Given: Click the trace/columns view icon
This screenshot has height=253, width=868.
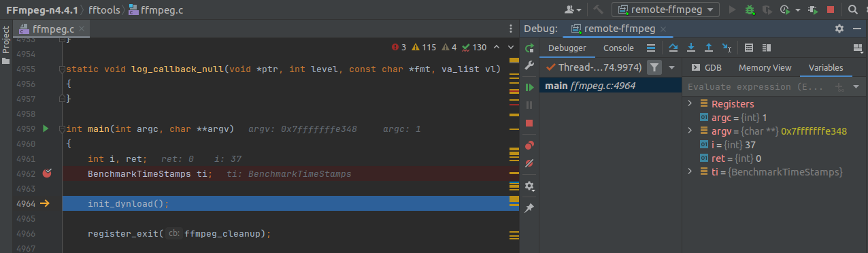Looking at the screenshot, I should [x=767, y=48].
